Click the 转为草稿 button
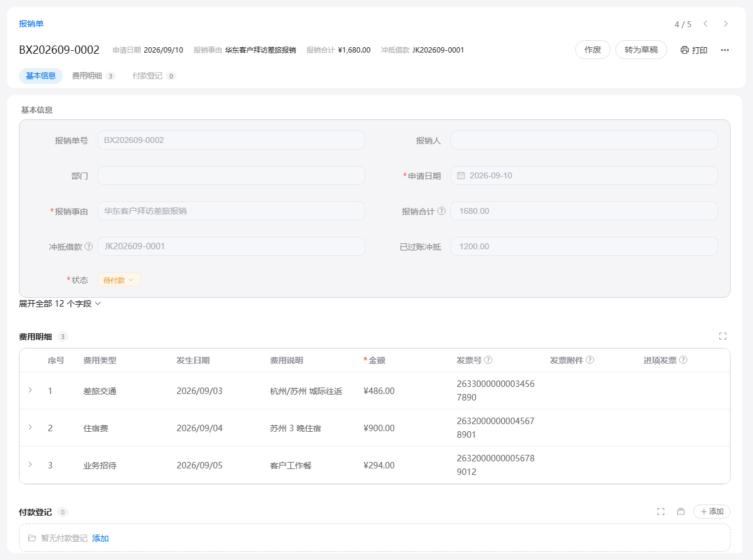753x560 pixels. pos(641,50)
